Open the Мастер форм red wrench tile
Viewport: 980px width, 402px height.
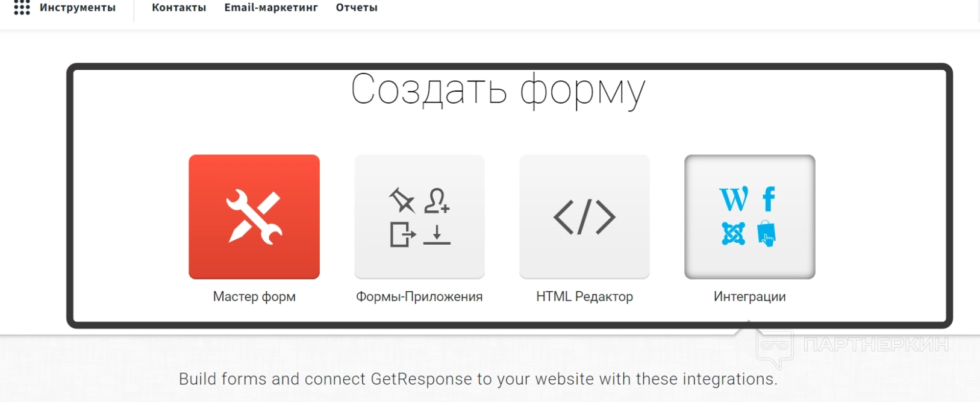tap(254, 217)
